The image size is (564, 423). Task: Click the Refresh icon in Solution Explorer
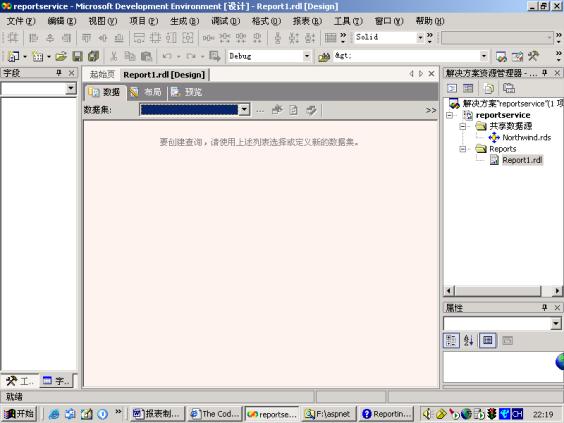point(489,88)
